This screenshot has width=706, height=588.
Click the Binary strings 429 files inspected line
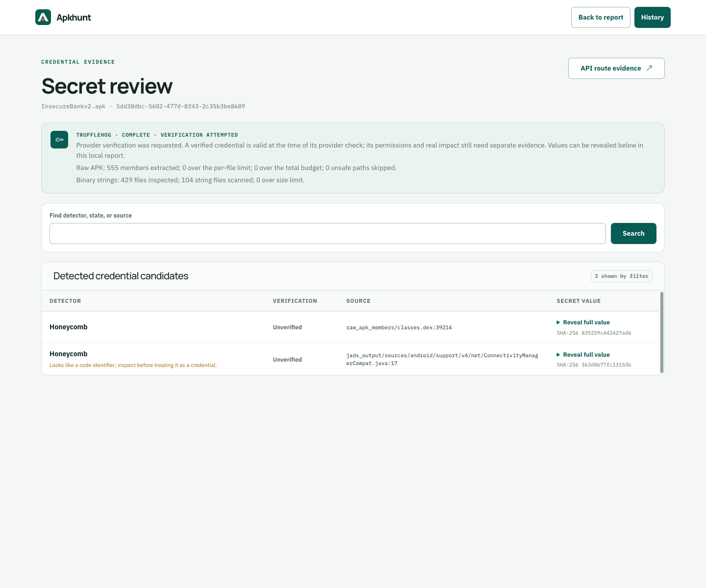[x=190, y=180]
